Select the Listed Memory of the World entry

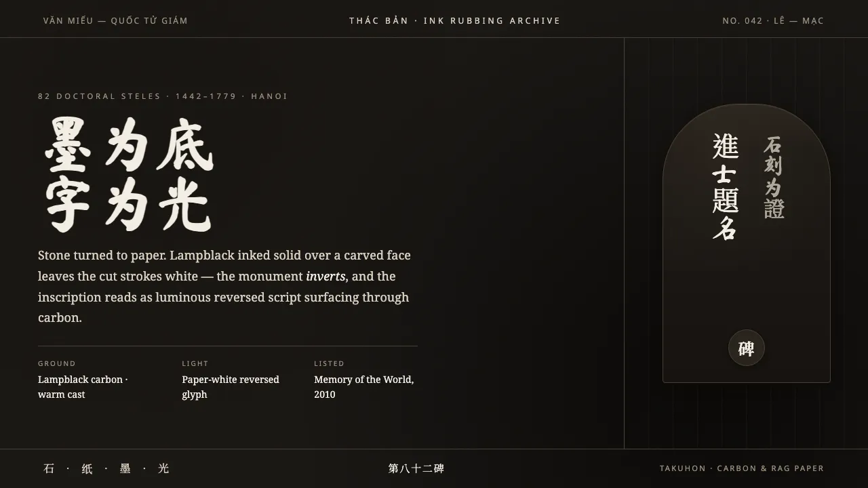(x=366, y=380)
